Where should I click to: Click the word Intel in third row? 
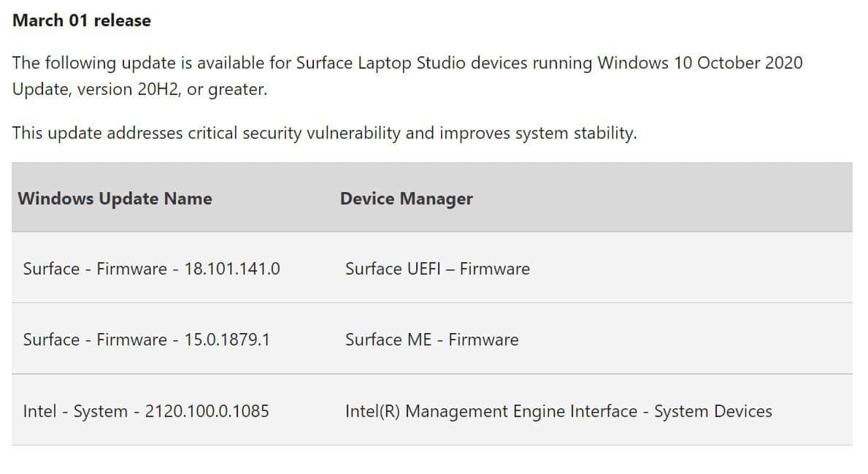pos(39,411)
